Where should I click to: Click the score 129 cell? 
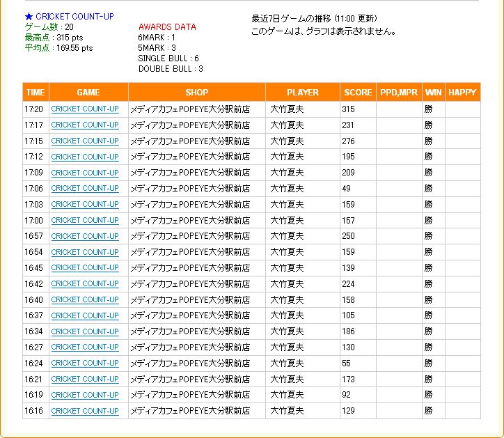coord(358,411)
